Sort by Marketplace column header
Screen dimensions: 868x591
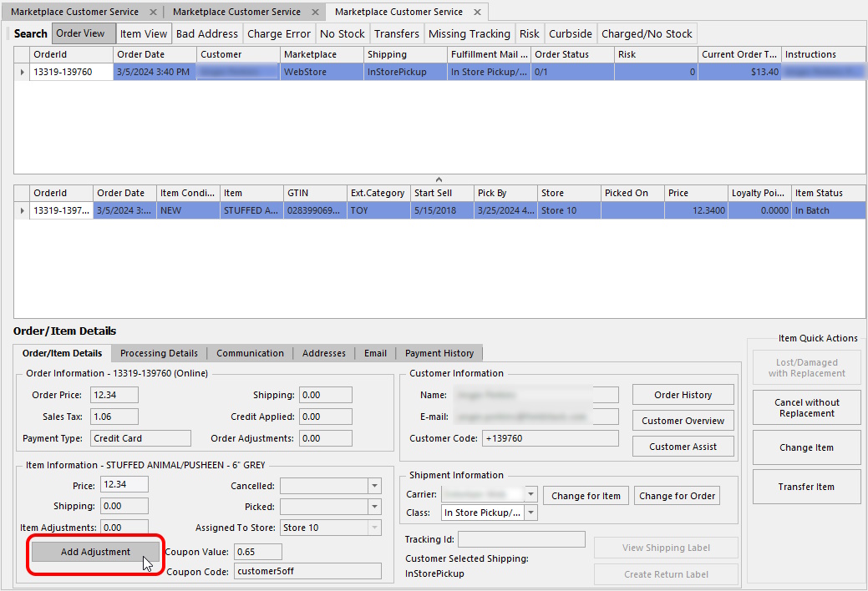(x=322, y=54)
